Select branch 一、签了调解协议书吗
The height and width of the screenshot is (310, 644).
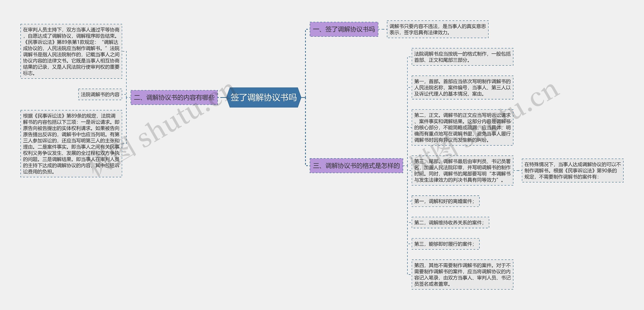(344, 29)
